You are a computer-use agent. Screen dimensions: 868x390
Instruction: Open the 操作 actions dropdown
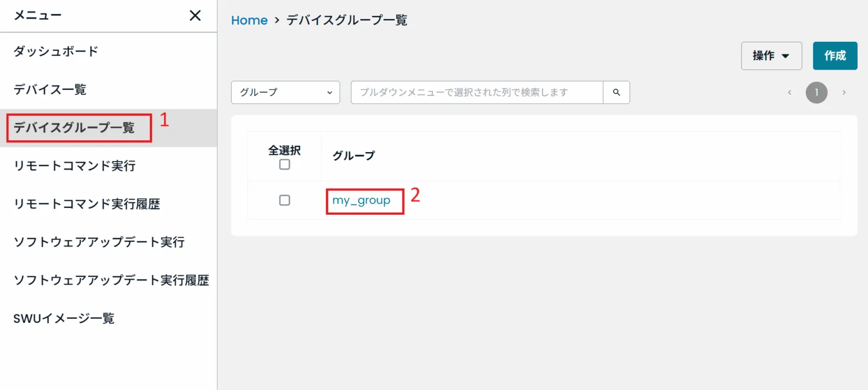click(x=771, y=55)
